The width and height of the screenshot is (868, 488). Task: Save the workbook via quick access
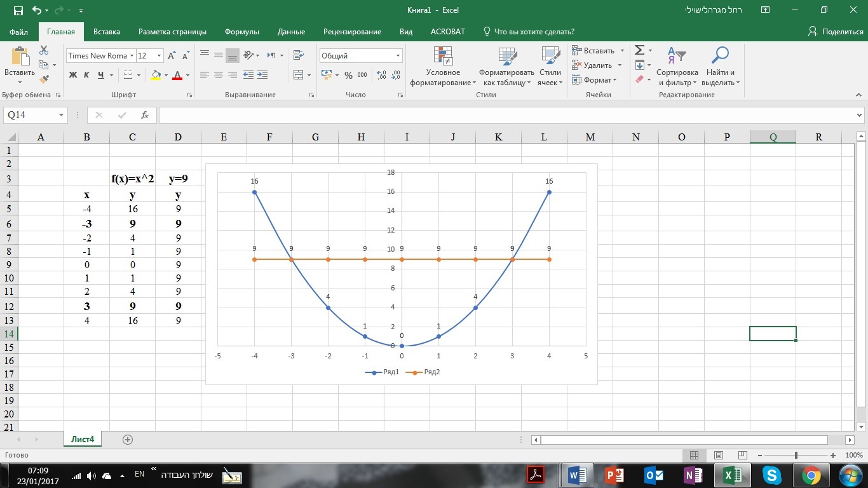pyautogui.click(x=18, y=10)
